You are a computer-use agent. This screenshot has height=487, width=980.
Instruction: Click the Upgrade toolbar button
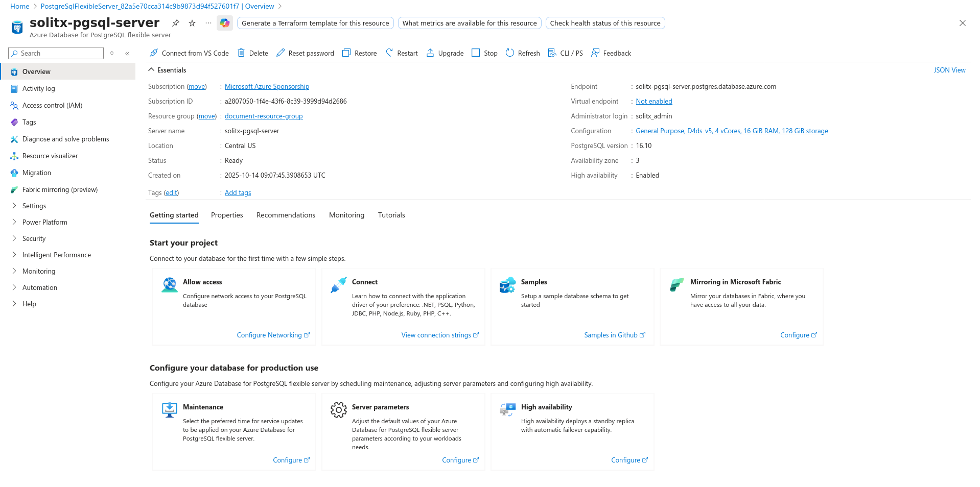tap(445, 53)
